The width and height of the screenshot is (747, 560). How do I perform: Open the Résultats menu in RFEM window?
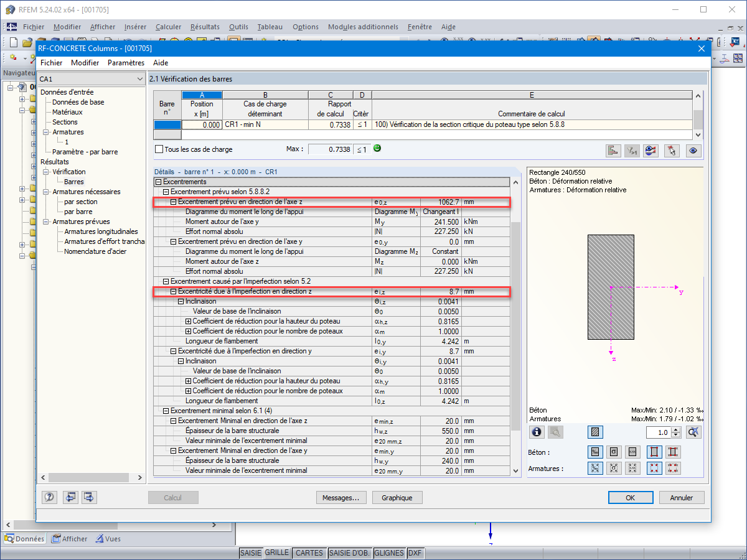(x=205, y=27)
